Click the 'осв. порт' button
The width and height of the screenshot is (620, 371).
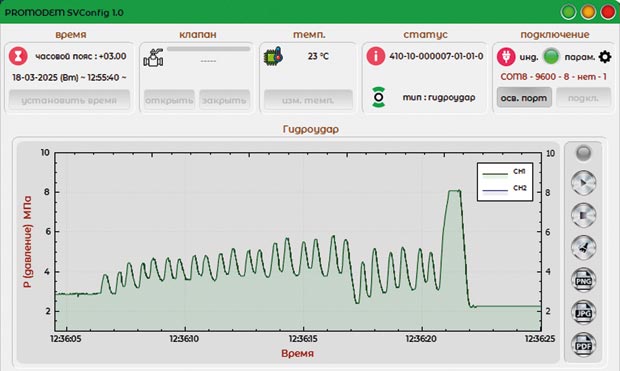pyautogui.click(x=524, y=98)
